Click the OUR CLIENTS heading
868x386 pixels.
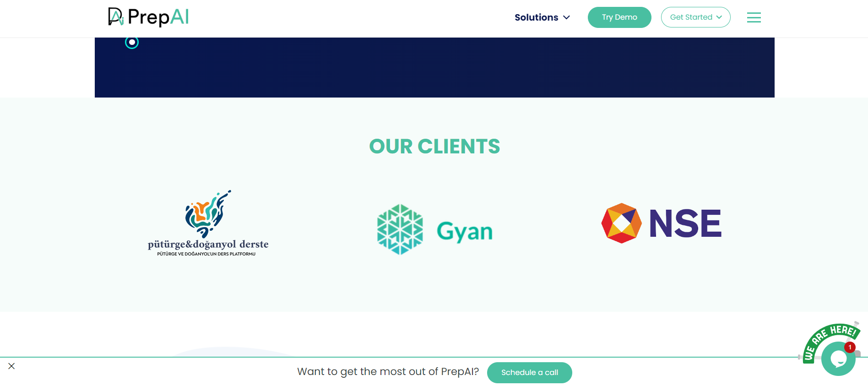coord(434,147)
